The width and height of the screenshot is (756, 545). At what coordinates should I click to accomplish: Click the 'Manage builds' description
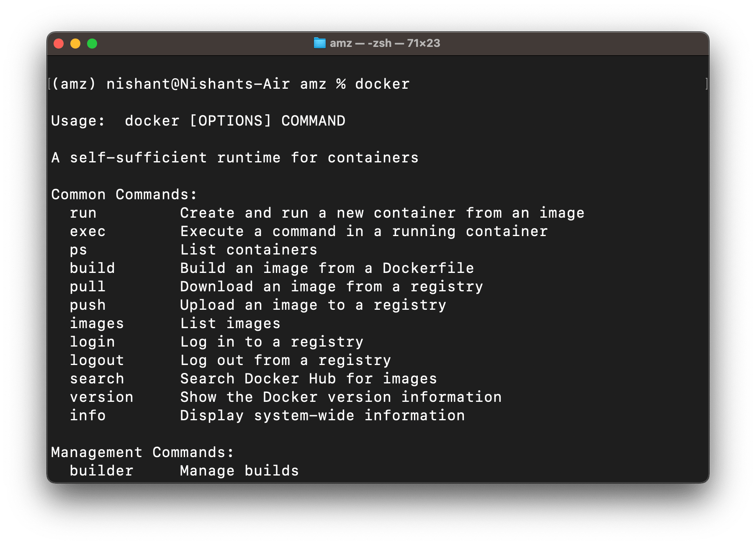tap(239, 471)
